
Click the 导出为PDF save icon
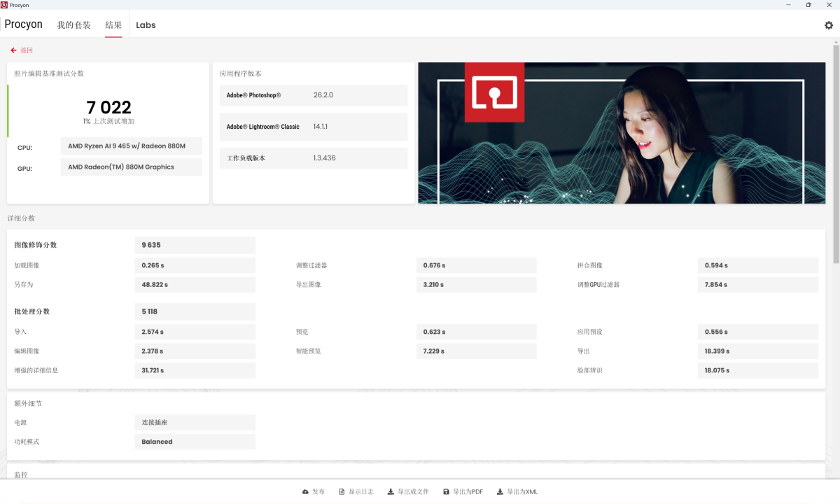pyautogui.click(x=446, y=492)
